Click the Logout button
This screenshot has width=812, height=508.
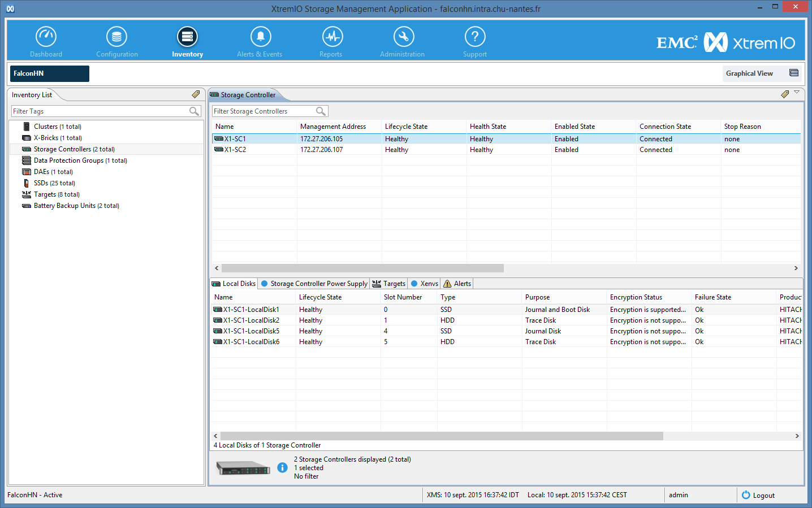758,495
